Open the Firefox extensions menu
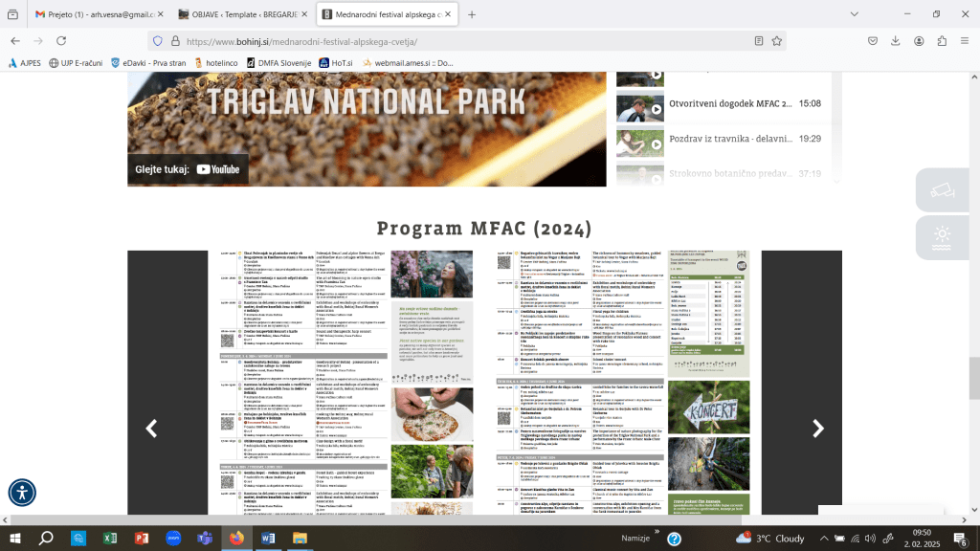Image resolution: width=980 pixels, height=551 pixels. click(942, 41)
